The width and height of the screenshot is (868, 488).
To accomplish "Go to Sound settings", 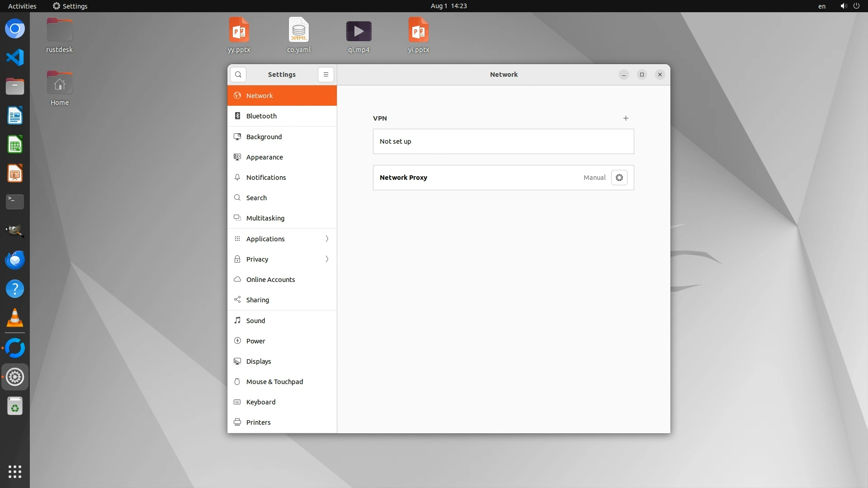I will pyautogui.click(x=255, y=321).
